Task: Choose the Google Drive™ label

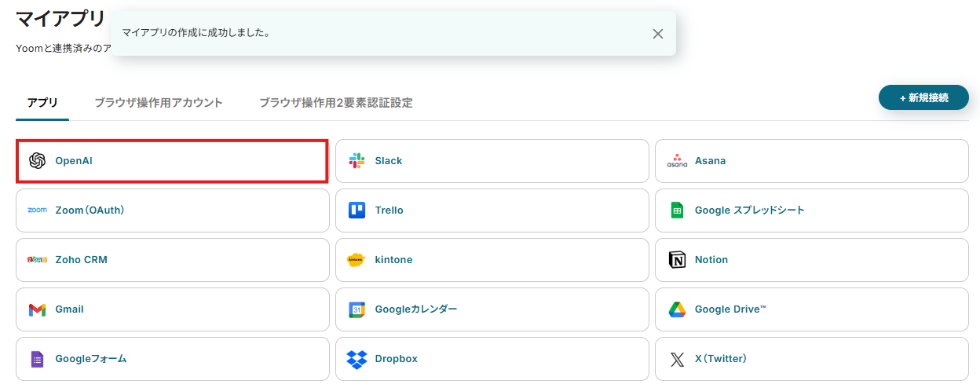Action: [730, 309]
